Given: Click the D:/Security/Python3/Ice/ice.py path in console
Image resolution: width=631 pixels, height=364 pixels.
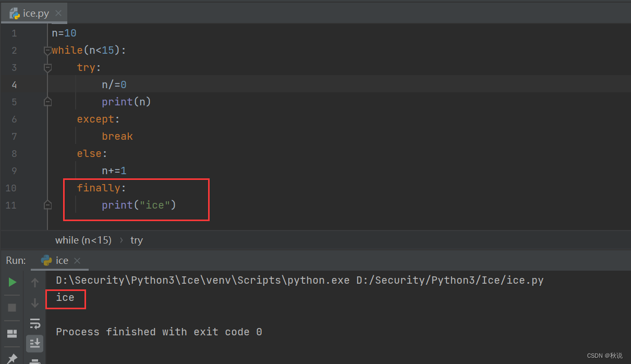Looking at the screenshot, I should 450,281.
